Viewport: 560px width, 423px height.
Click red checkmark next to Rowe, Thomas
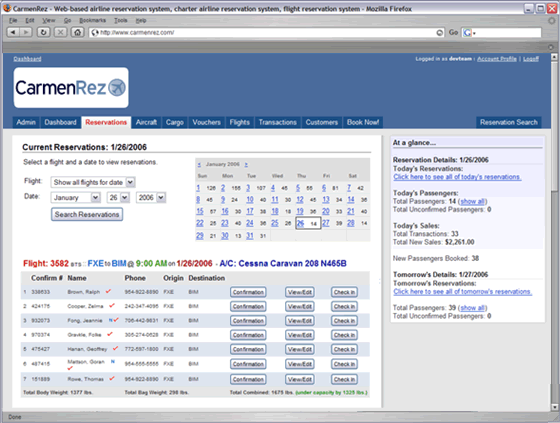(x=112, y=378)
